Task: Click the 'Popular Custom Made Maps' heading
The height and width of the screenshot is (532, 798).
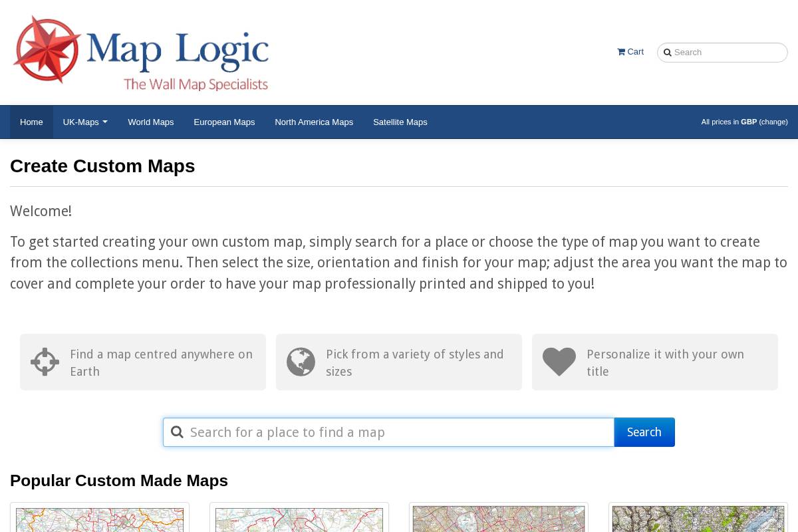Action: [119, 481]
